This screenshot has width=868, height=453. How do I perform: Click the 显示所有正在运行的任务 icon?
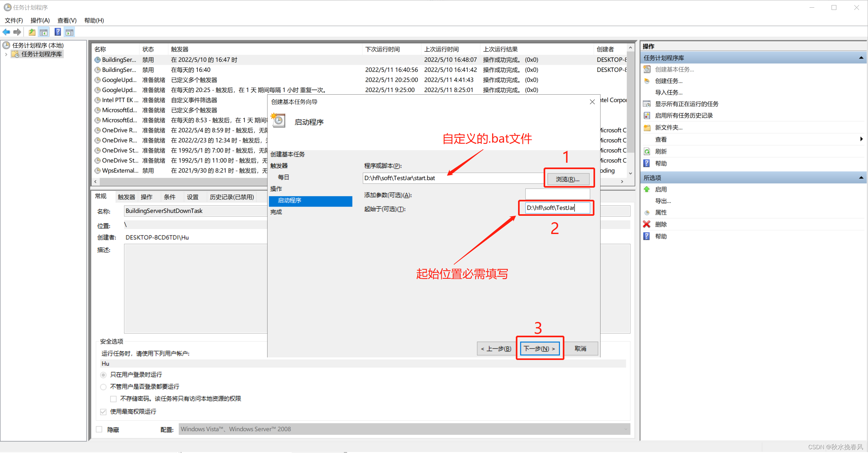(x=647, y=104)
